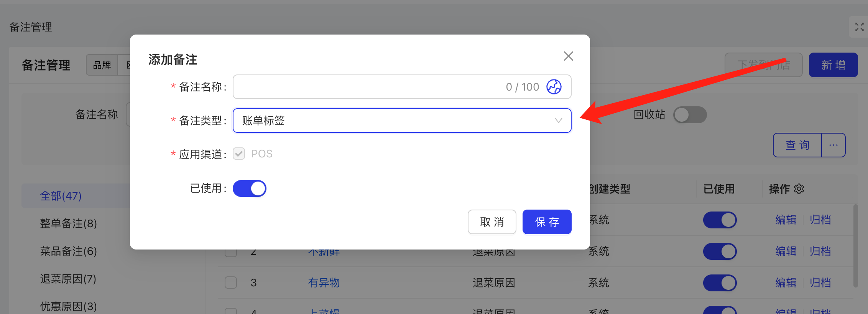The width and height of the screenshot is (868, 314).
Task: Disable the 已使用 toggle on first table row
Action: [720, 220]
